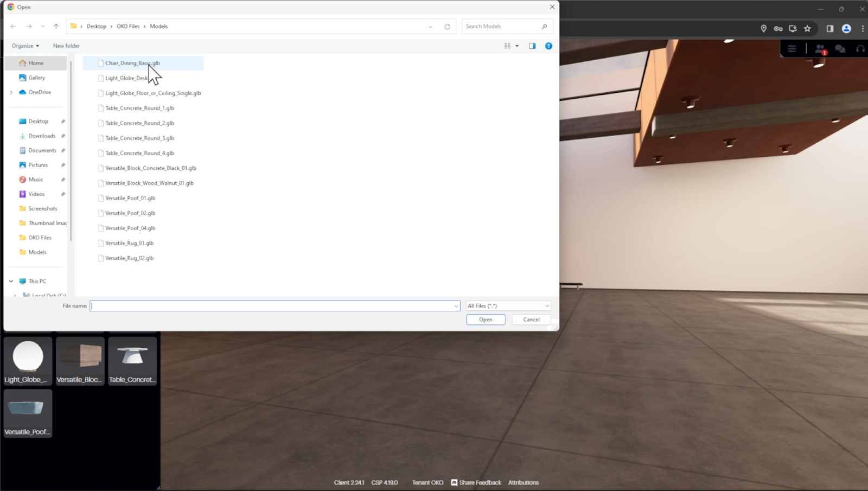The width and height of the screenshot is (868, 491).
Task: Open the settings sliders icon in the viewer
Action: pyautogui.click(x=792, y=49)
